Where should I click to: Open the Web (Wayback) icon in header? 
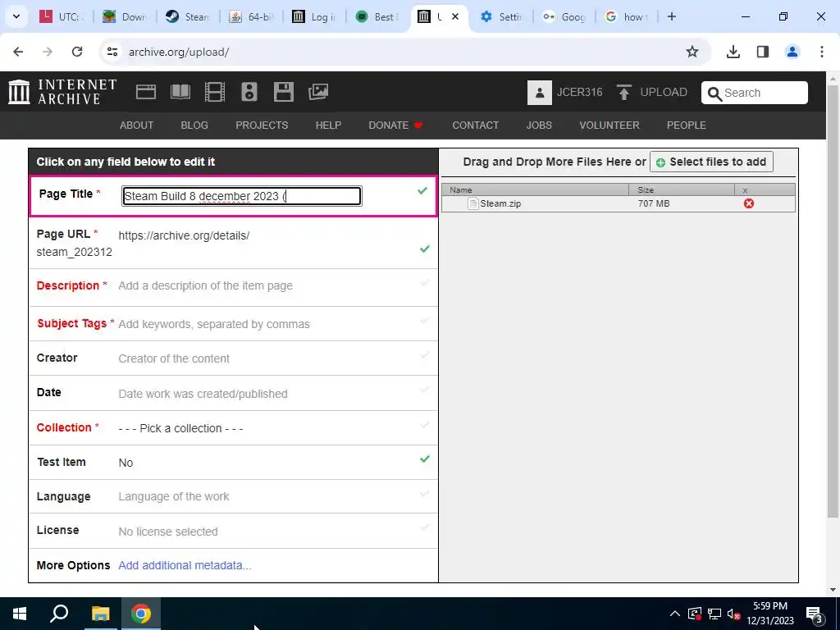tap(146, 92)
